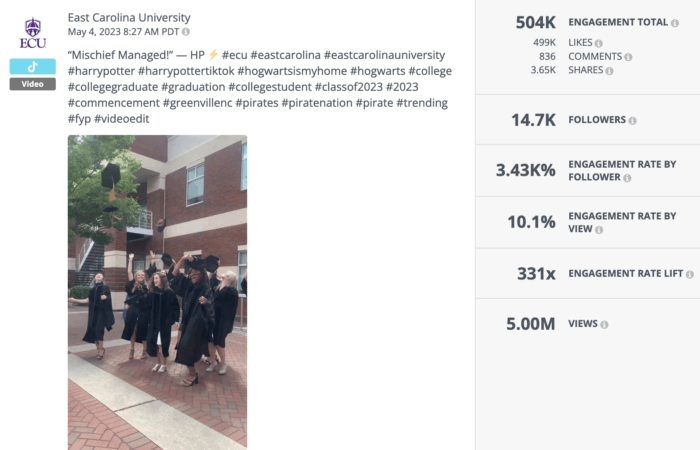Click the TikTok channel icon badge
Screen dimensions: 700x450
[x=33, y=67]
